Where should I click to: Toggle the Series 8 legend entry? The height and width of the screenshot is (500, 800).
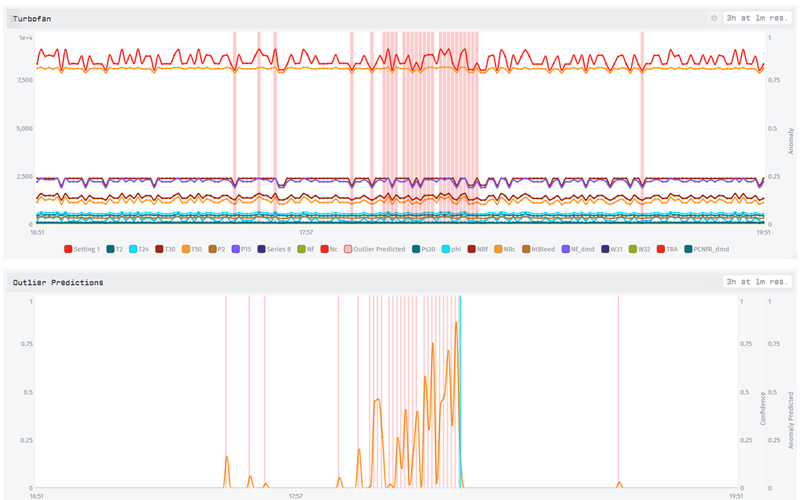(x=274, y=249)
